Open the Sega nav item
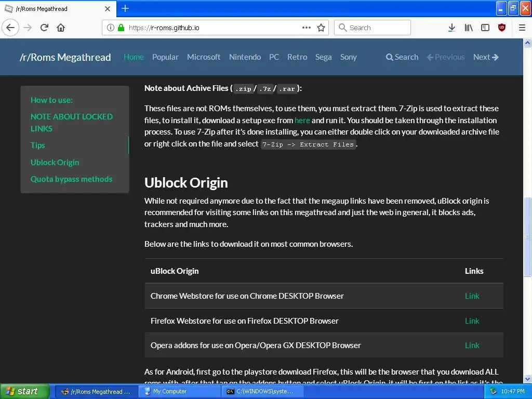This screenshot has width=532, height=399. click(x=323, y=57)
